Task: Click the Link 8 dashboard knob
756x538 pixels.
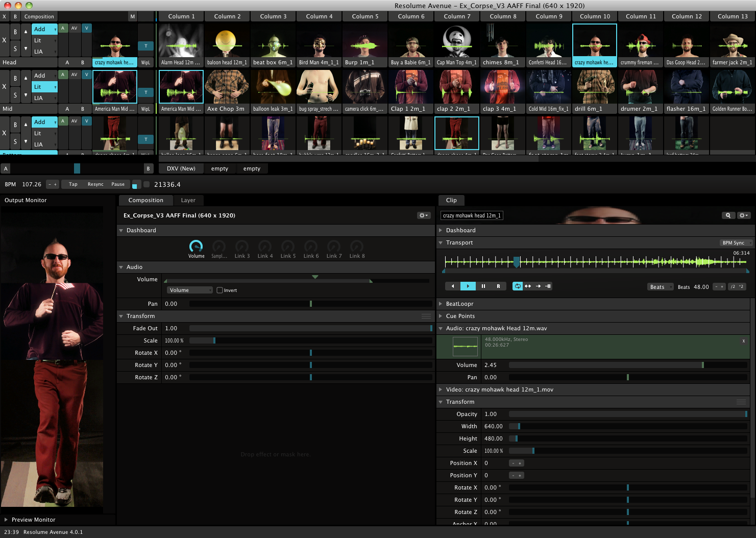Action: pos(357,247)
